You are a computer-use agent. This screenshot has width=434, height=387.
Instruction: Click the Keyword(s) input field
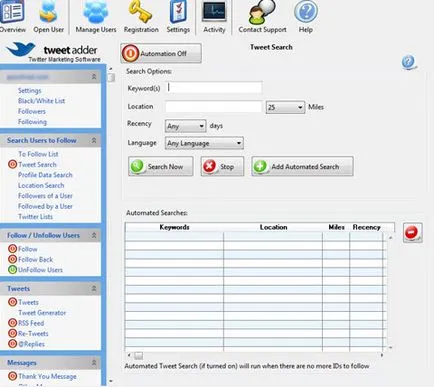(x=214, y=88)
